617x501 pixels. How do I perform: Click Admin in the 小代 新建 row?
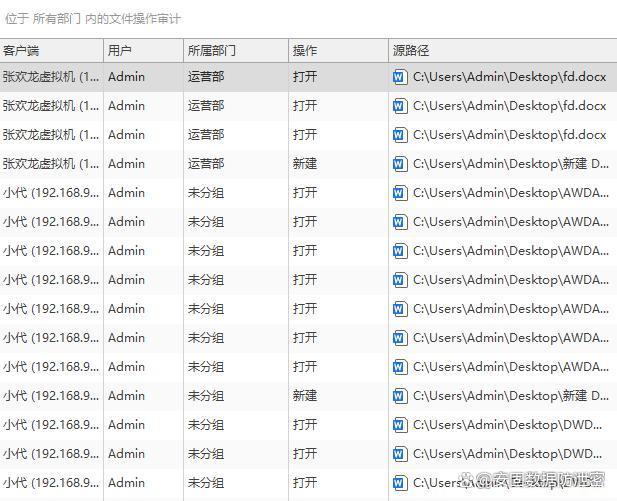point(126,396)
